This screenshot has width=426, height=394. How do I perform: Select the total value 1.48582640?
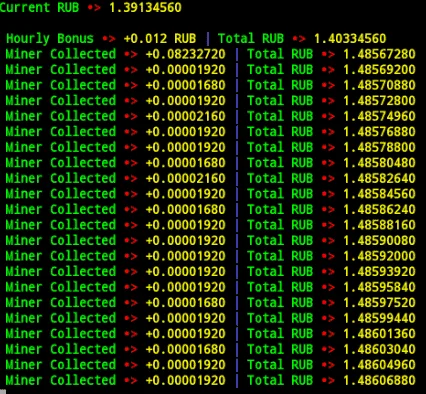pos(379,178)
